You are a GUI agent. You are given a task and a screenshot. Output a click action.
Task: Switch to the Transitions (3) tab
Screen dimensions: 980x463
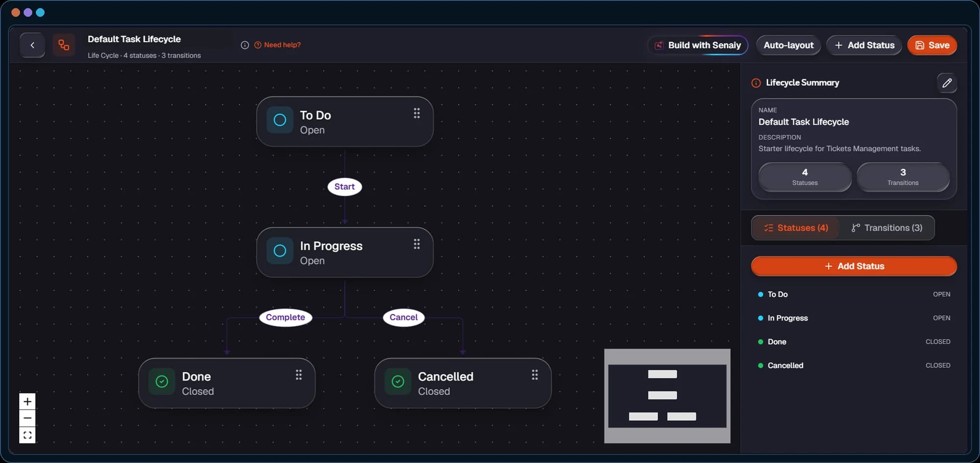(886, 228)
